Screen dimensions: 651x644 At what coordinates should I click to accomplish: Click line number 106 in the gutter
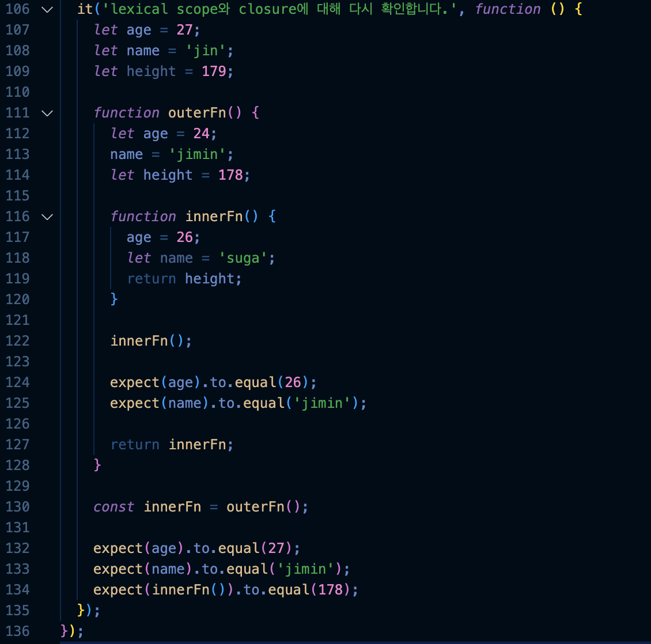point(17,9)
